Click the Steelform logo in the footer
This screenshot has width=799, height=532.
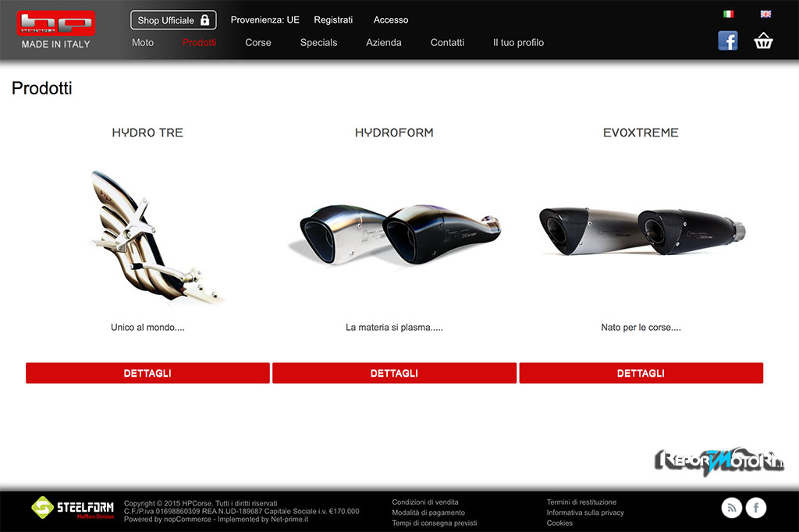click(73, 508)
